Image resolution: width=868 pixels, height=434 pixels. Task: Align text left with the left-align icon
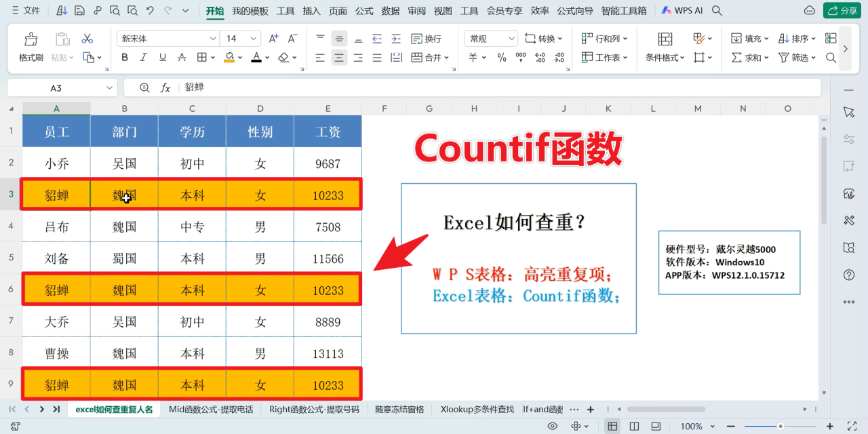click(320, 58)
